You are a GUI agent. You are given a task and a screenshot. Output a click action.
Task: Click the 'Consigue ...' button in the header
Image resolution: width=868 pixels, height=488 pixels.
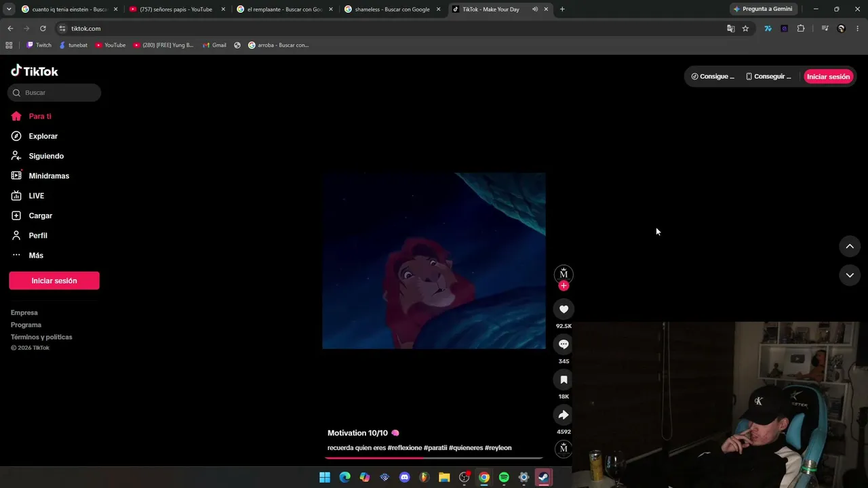713,77
